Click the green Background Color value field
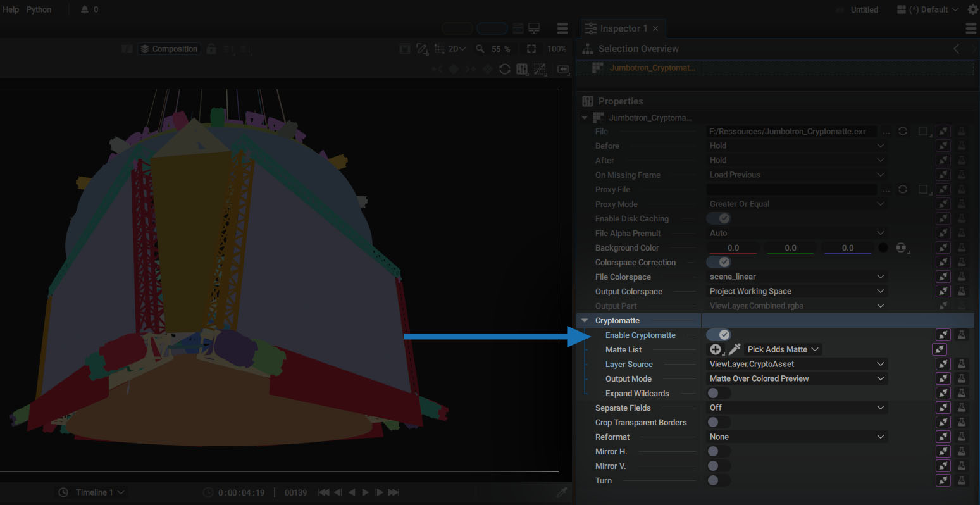This screenshot has height=505, width=980. [x=790, y=248]
